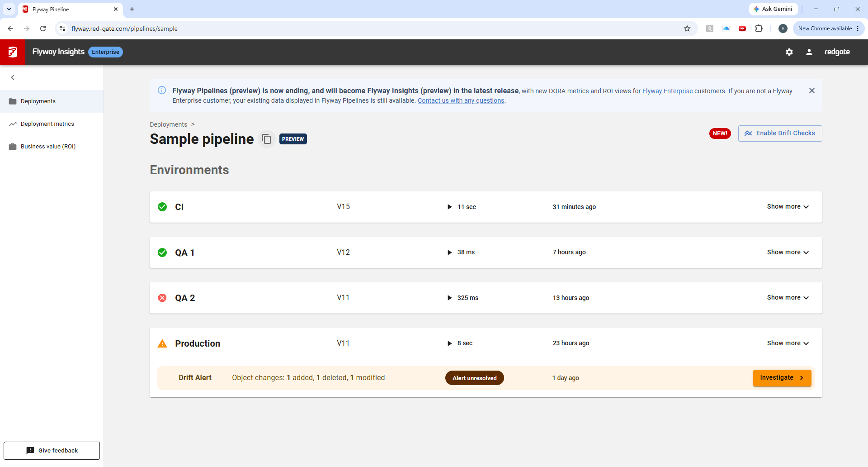Collapse the sidebar with the back chevron

coord(13,77)
